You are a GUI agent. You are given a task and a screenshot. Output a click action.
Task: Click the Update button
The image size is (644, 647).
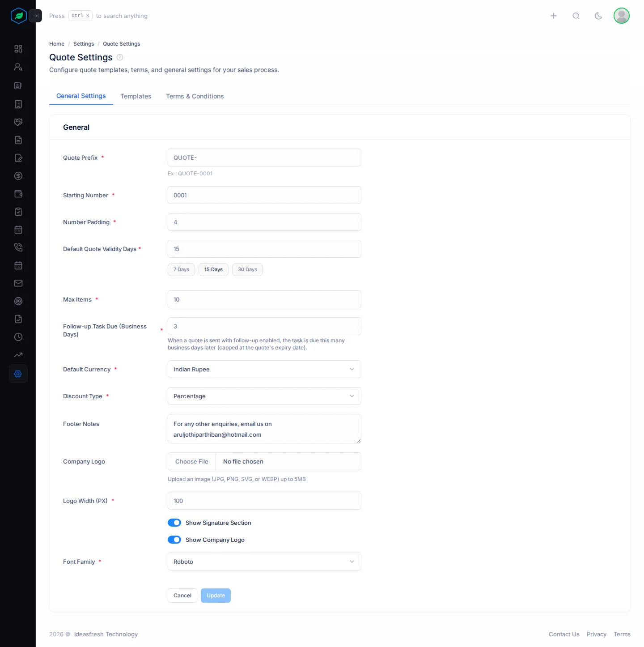216,596
